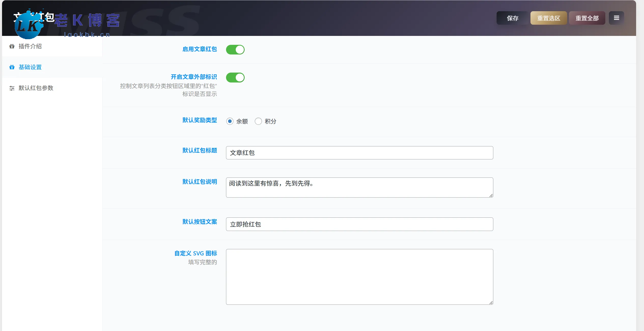Toggle the 启用文章红包 switch
This screenshot has height=331, width=644.
pyautogui.click(x=235, y=50)
